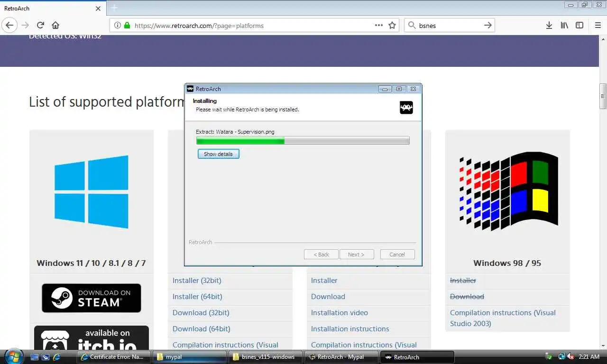The image size is (607, 364).
Task: Launch Internet Explorer from quick launch
Action: (x=56, y=357)
